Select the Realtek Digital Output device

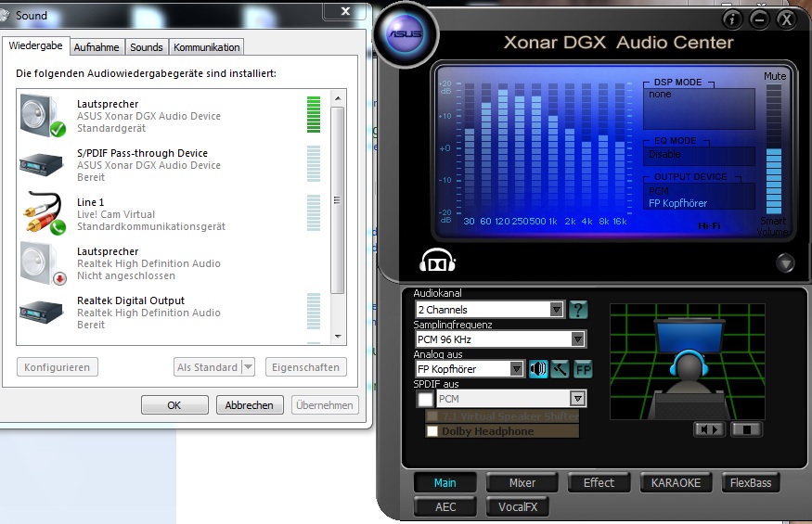(x=173, y=313)
